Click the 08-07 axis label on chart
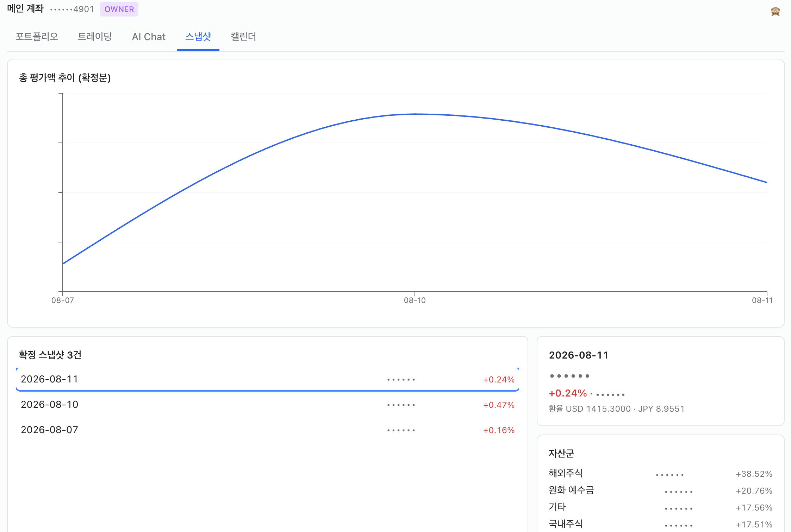The height and width of the screenshot is (532, 791). pos(63,300)
